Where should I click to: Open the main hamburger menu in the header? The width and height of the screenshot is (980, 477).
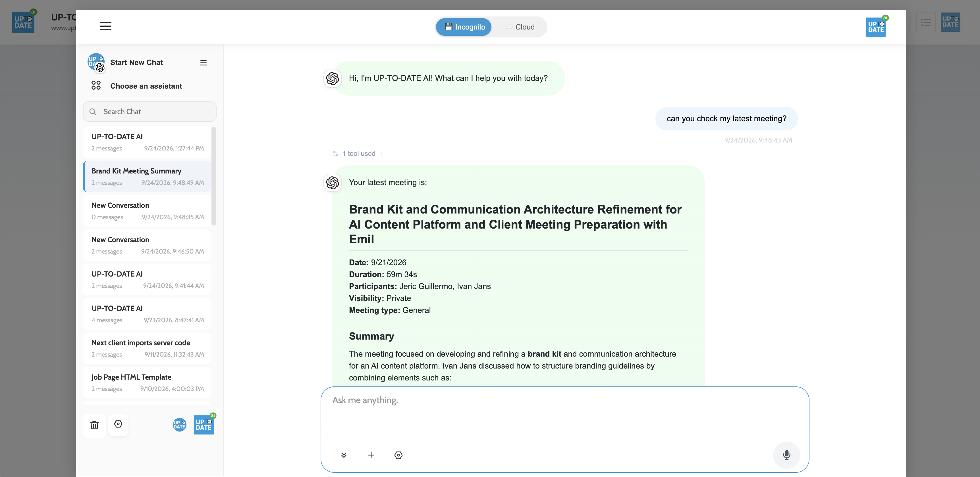[105, 26]
